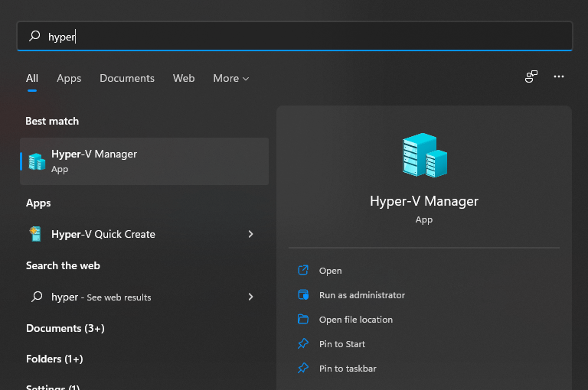The height and width of the screenshot is (390, 588).
Task: Choose Run as administrator
Action: click(x=362, y=295)
